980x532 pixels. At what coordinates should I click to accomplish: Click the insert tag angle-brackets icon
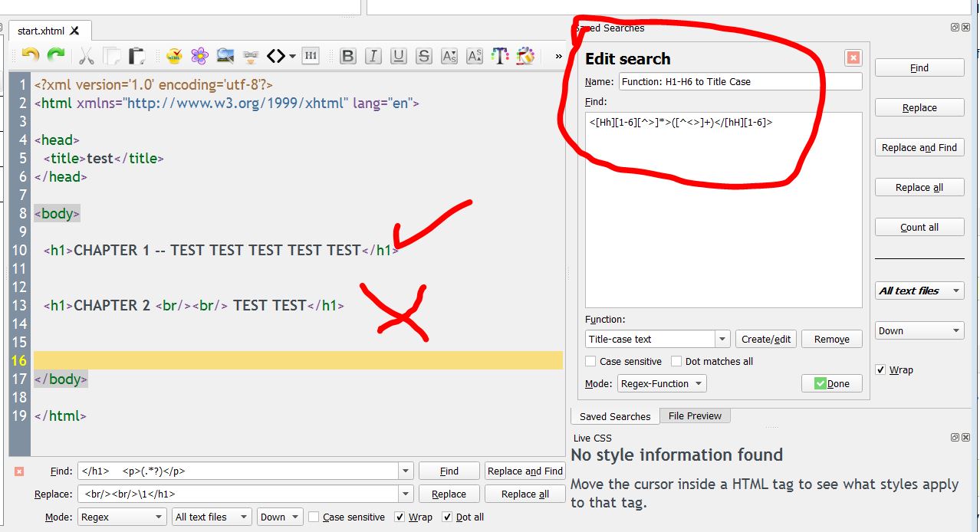276,55
